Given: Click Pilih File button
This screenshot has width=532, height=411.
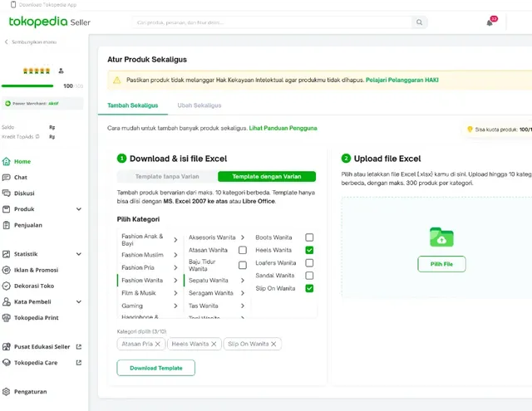Looking at the screenshot, I should [x=441, y=264].
